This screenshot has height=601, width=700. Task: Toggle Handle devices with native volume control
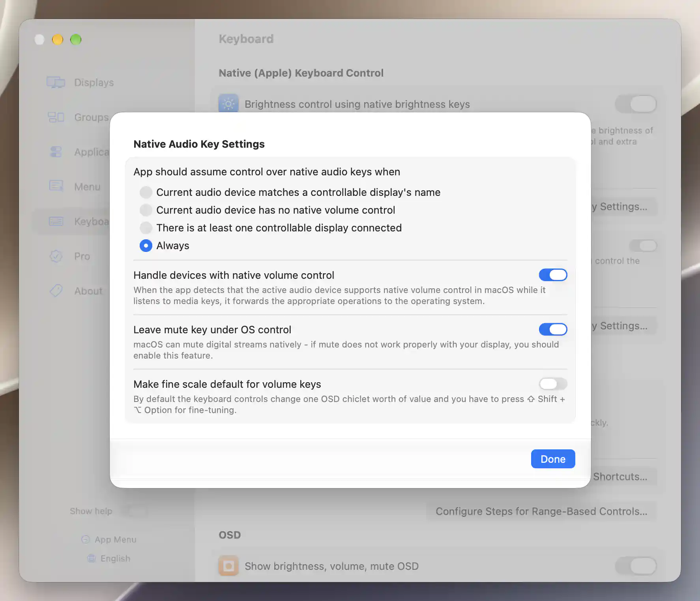[553, 275]
